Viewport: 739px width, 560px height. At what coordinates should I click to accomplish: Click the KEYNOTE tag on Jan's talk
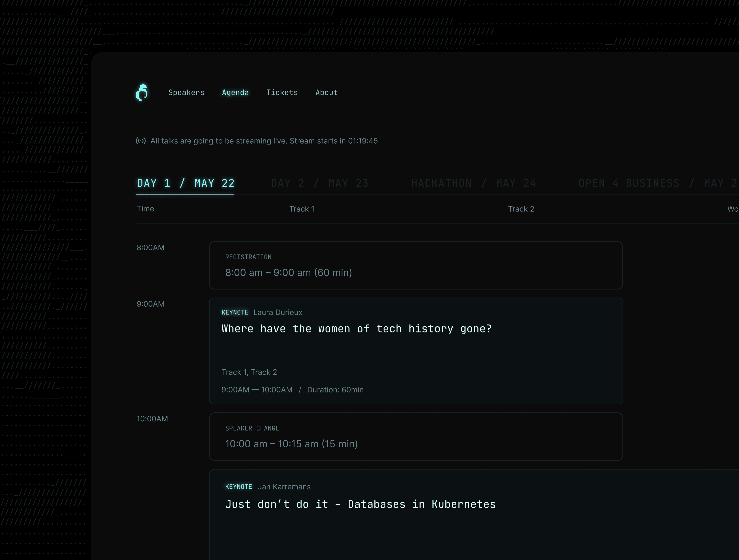pyautogui.click(x=238, y=487)
